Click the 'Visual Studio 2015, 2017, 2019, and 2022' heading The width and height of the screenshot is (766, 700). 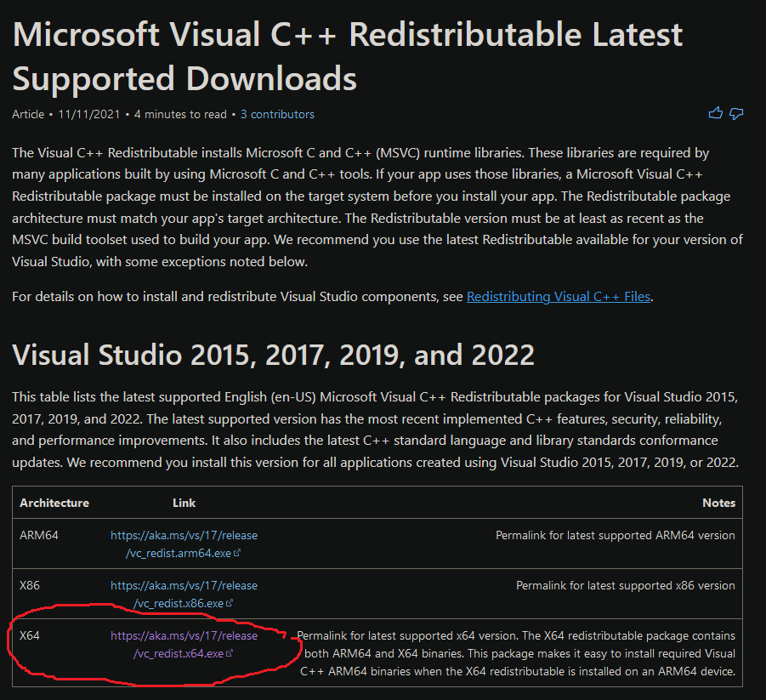pos(273,355)
